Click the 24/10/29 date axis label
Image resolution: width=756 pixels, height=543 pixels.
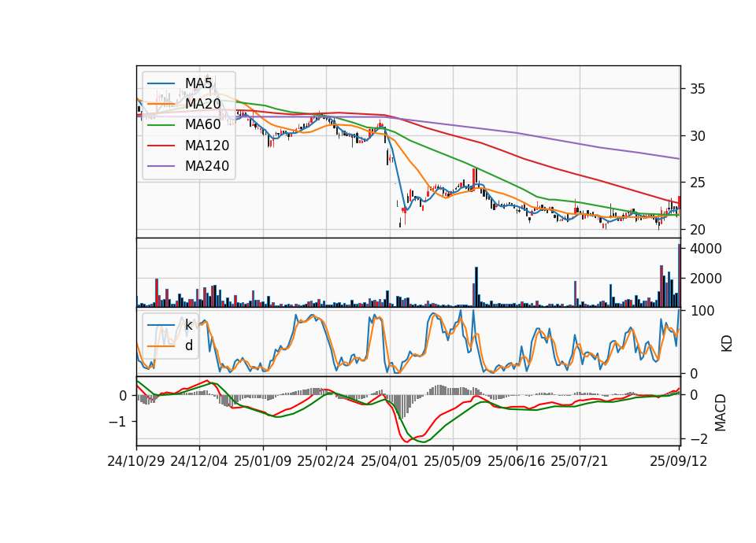(136, 461)
